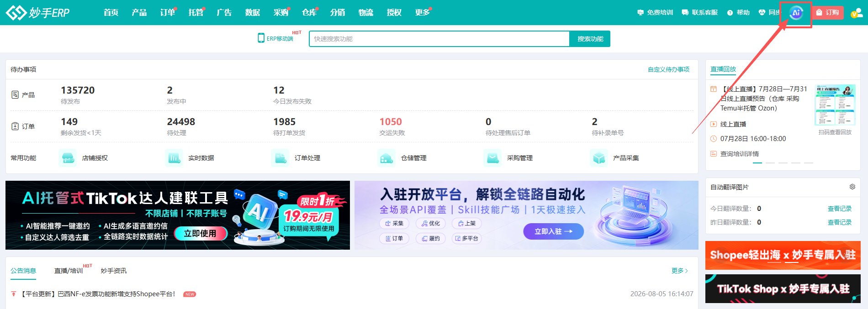Select the last carousel indicator under 直播回放

coord(809,162)
